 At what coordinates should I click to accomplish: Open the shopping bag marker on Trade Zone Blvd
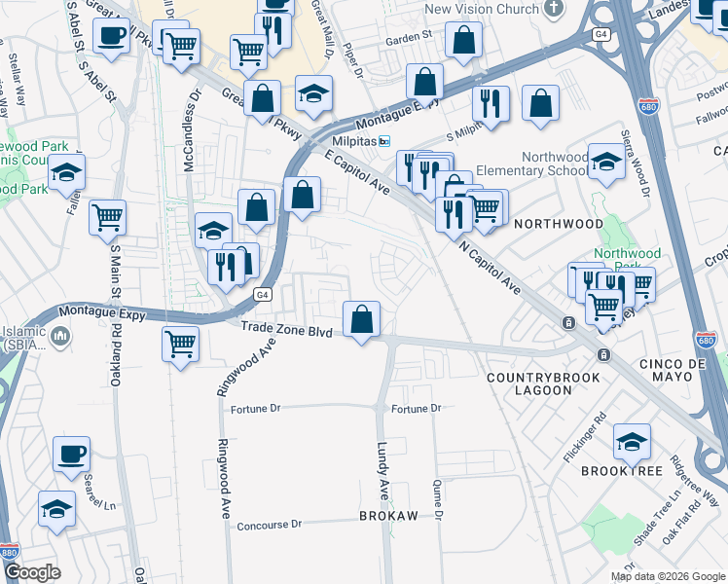[361, 320]
